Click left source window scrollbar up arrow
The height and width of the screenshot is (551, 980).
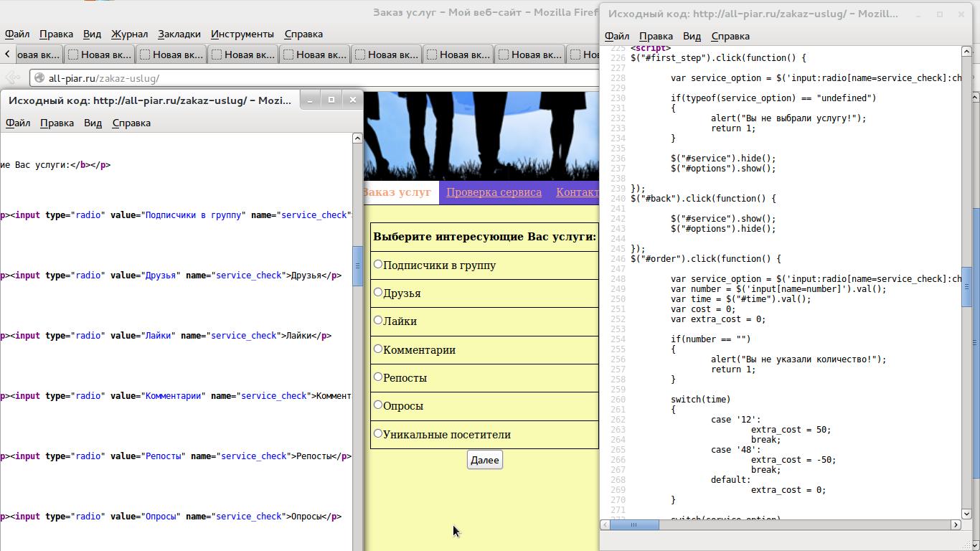point(358,138)
